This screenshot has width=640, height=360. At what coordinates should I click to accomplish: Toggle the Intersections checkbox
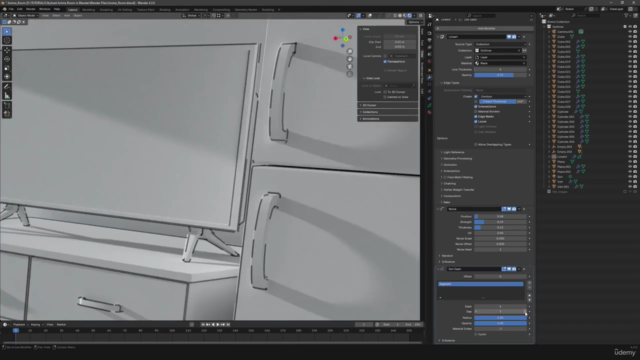pyautogui.click(x=476, y=107)
